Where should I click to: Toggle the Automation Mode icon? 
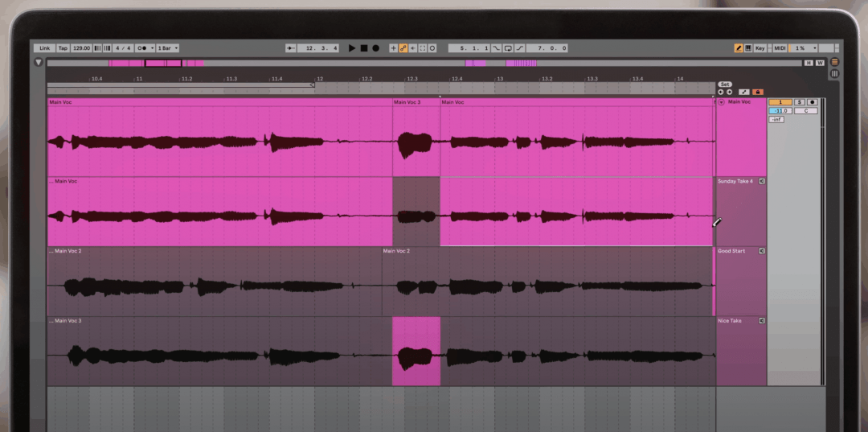pos(744,92)
